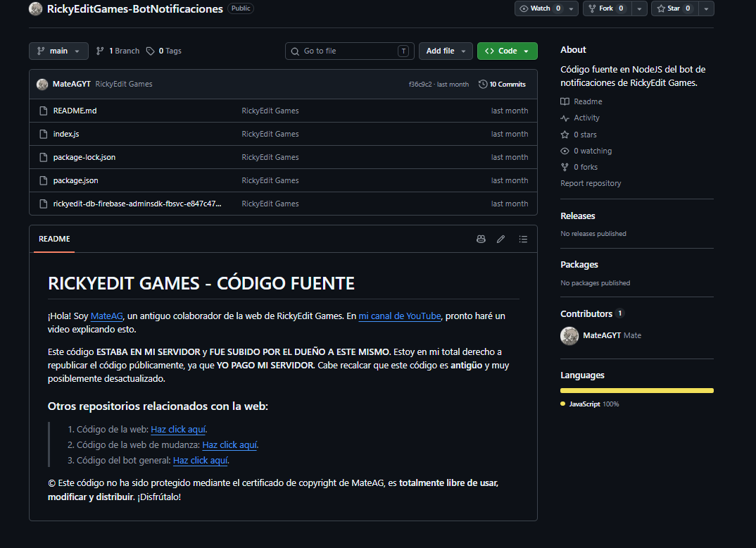Open the Watch notifications dropdown arrow

pos(572,8)
